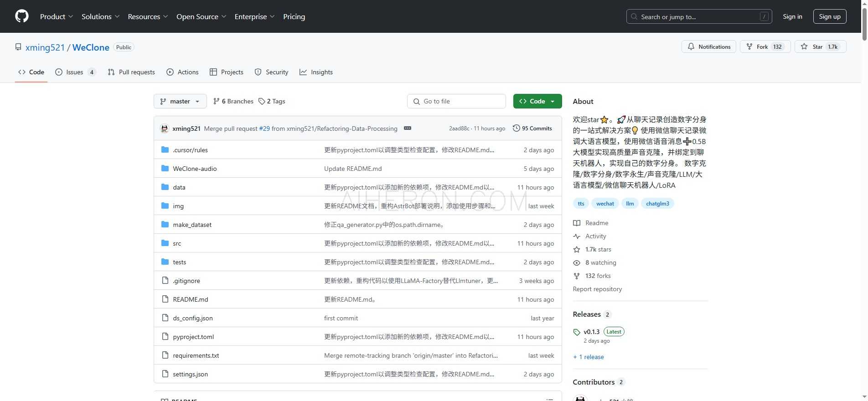Open the requirements.txt file
Screen dimensions: 868x401
coord(196,355)
